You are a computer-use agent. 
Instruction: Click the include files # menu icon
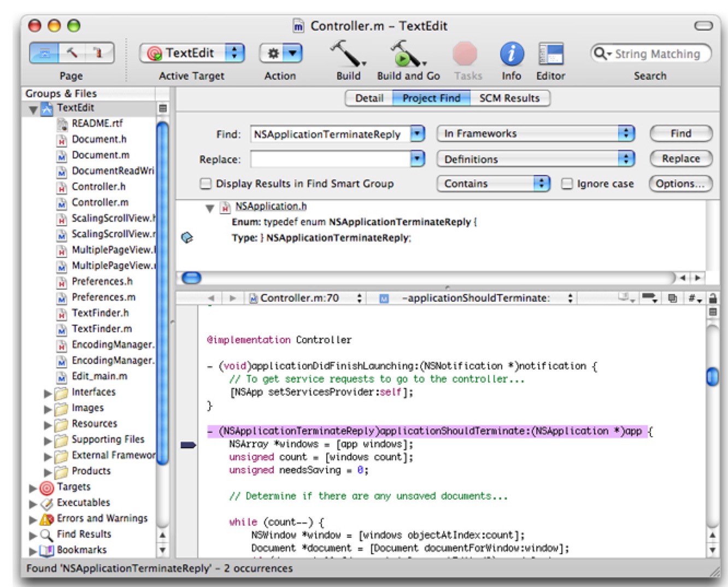pyautogui.click(x=695, y=298)
